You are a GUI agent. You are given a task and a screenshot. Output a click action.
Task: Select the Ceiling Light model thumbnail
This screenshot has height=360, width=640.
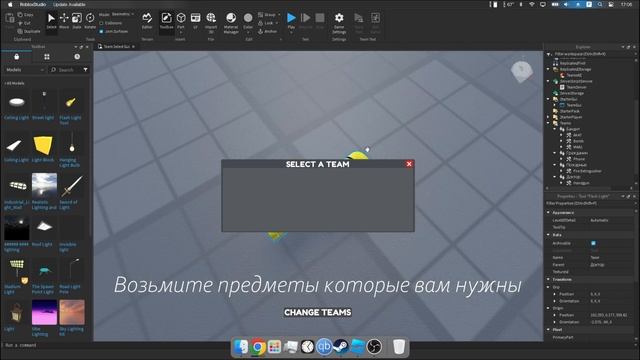[16, 102]
